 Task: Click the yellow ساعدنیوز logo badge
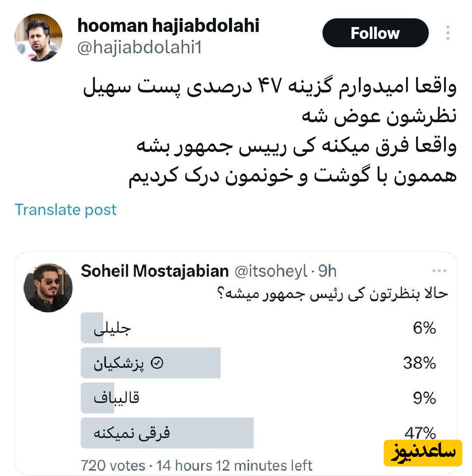tap(423, 452)
